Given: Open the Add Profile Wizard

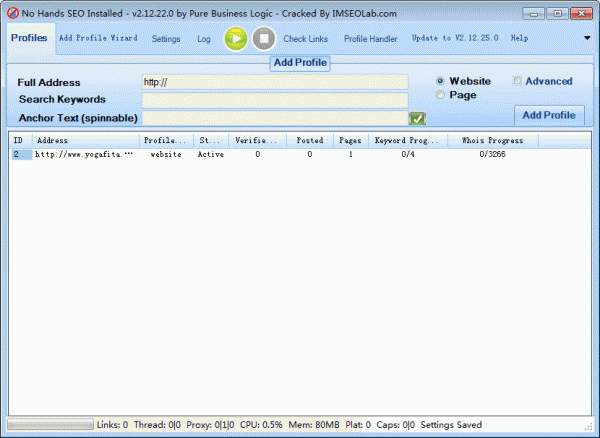Looking at the screenshot, I should click(x=98, y=38).
